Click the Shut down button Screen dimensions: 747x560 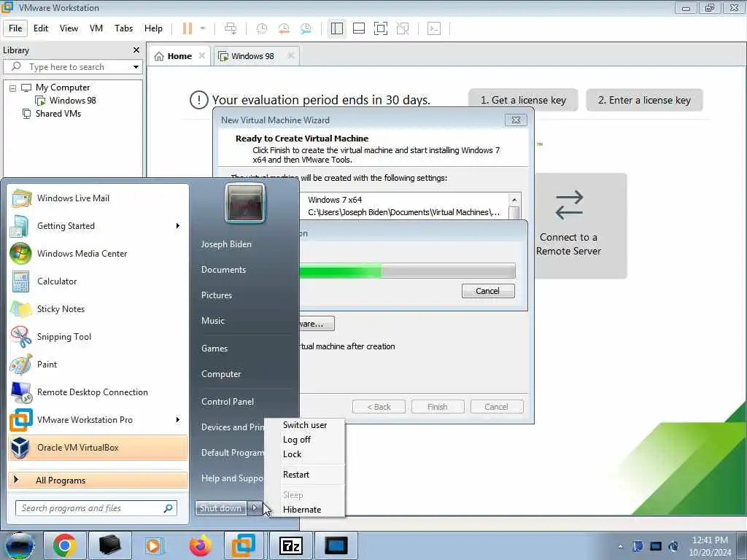click(x=220, y=508)
